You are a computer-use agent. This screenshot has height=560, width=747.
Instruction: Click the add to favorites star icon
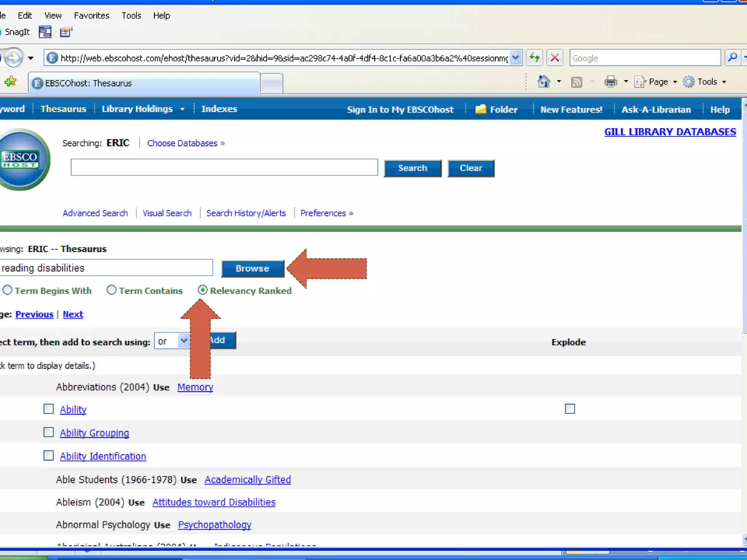click(11, 82)
